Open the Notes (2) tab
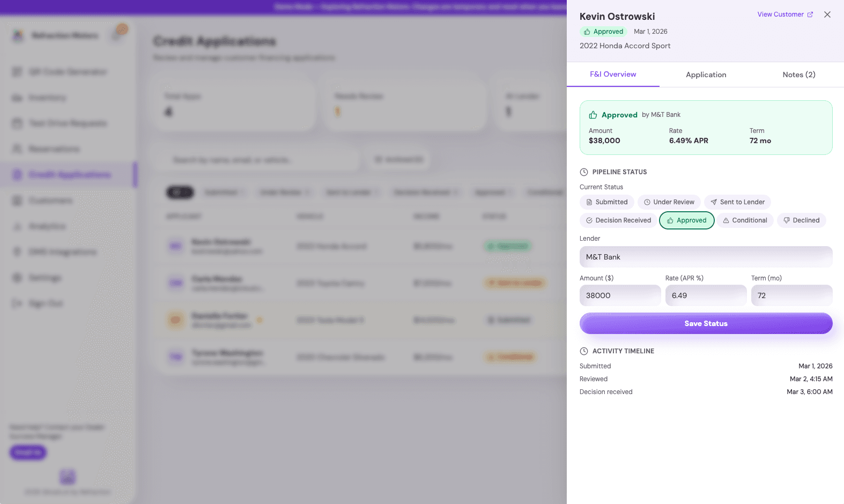Viewport: 844px width, 504px height. 798,75
